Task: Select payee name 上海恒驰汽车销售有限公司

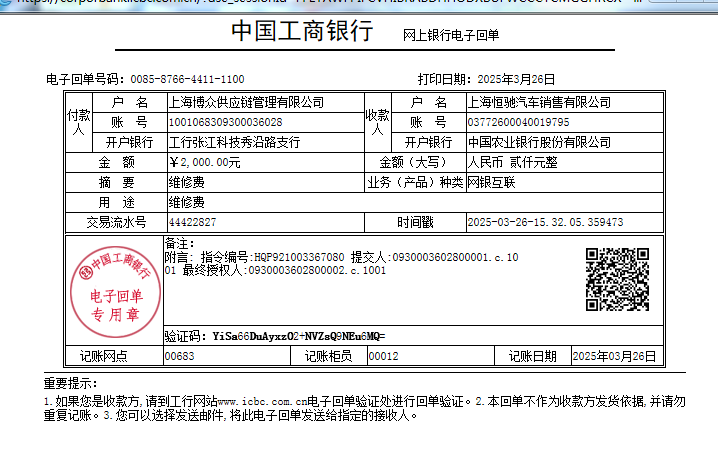Action: tap(540, 102)
